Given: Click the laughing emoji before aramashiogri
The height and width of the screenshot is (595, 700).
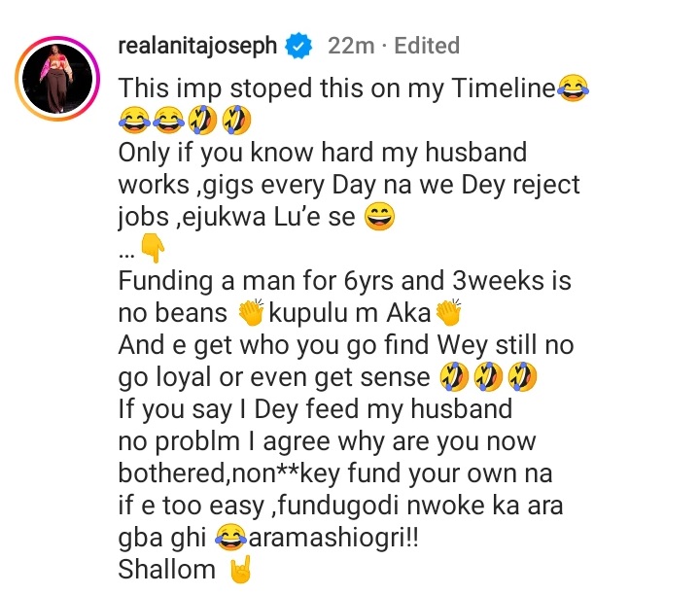Looking at the screenshot, I should click(x=231, y=537).
